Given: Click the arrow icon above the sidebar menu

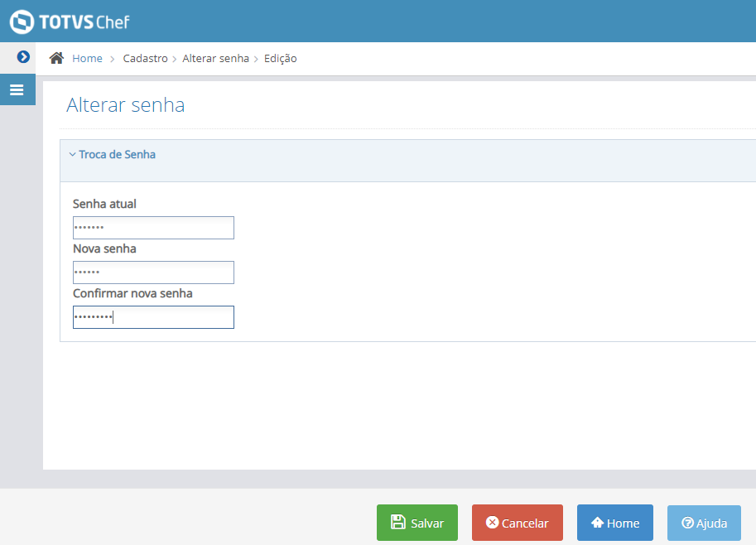Looking at the screenshot, I should (x=23, y=58).
